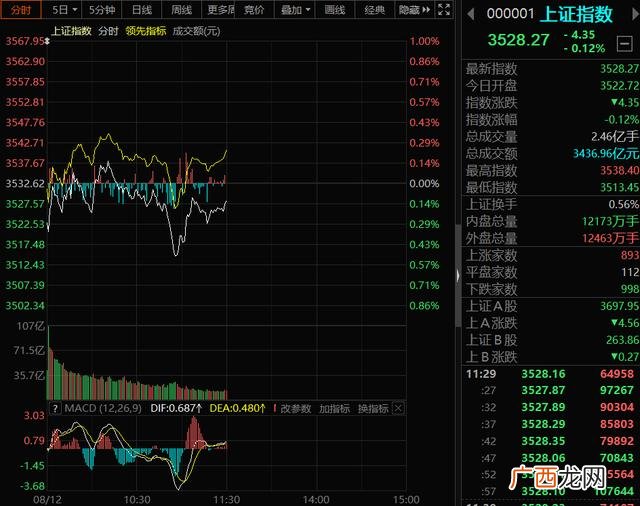
Task: Open the 5日 period dropdown
Action: click(64, 9)
